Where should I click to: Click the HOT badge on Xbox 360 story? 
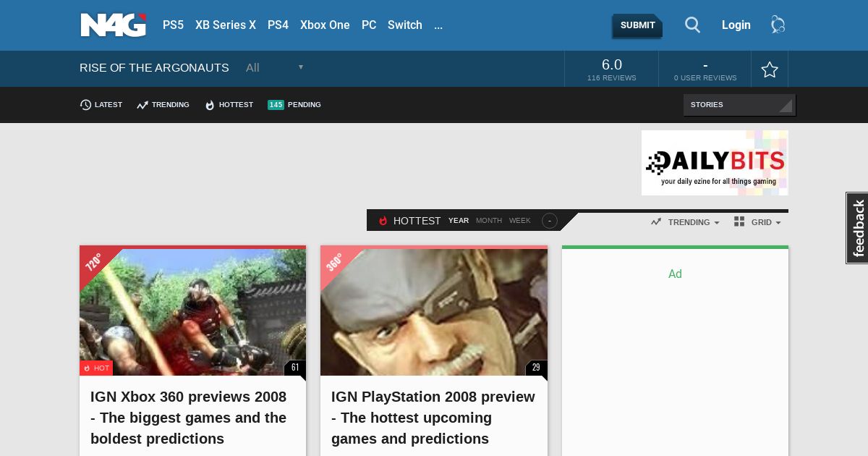click(96, 368)
